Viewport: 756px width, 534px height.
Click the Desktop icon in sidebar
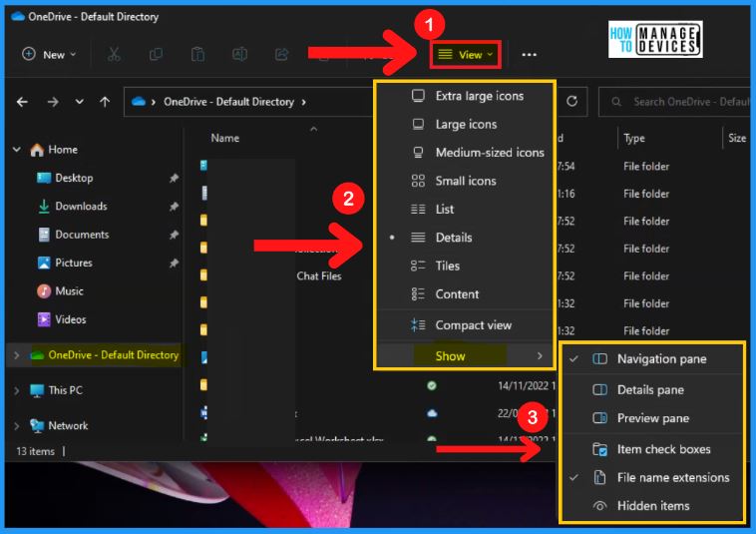tap(44, 178)
